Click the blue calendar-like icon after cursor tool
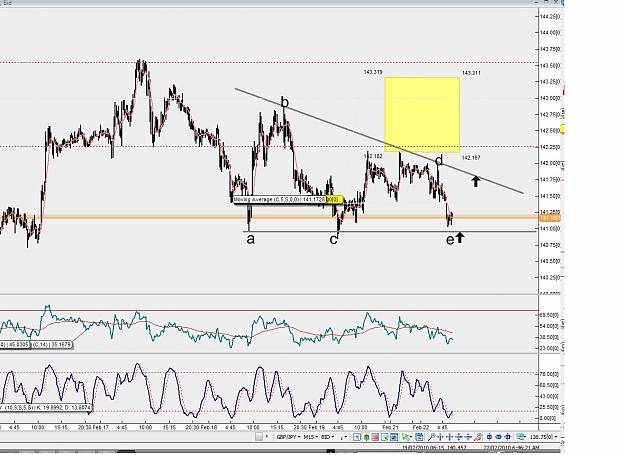This screenshot has width=625, height=455. 419,437
